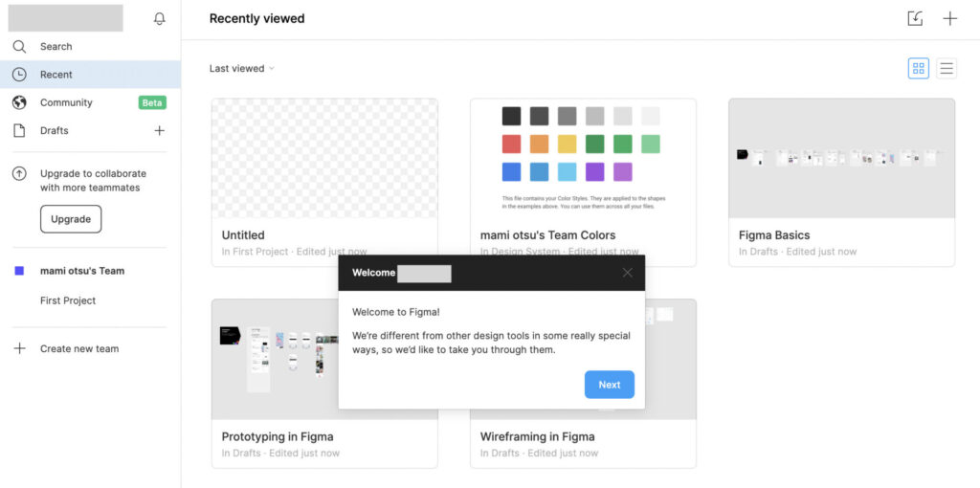The height and width of the screenshot is (488, 980).
Task: Click the upgrade arrow circle icon
Action: click(19, 174)
